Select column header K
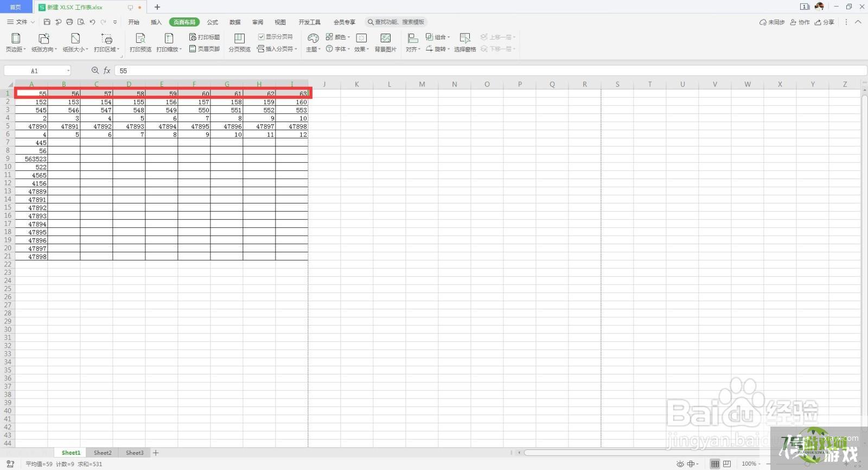 pos(357,84)
